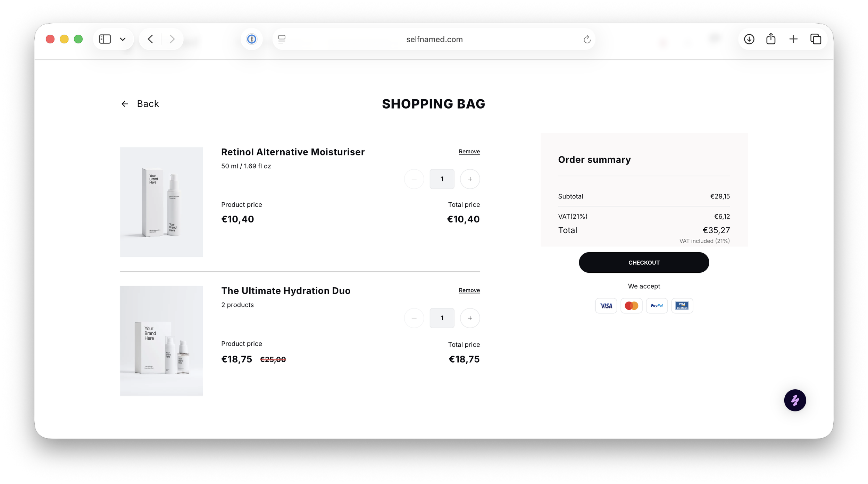This screenshot has width=868, height=484.
Task: Open the page reader menu icon
Action: click(282, 39)
